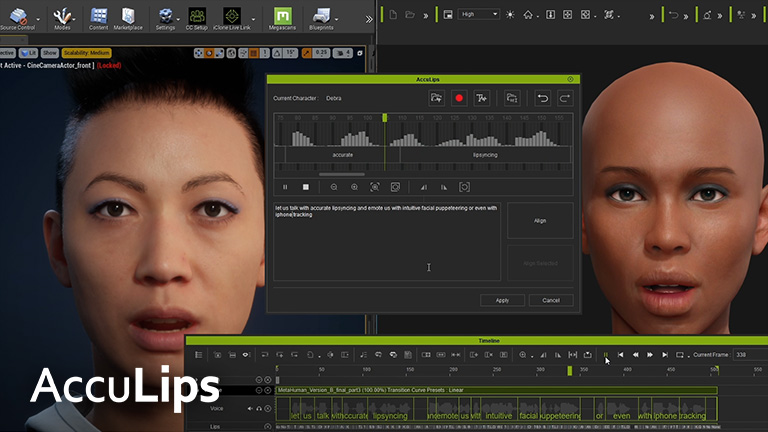The width and height of the screenshot is (768, 432).
Task: Click the Home camera view icon
Action: (x=528, y=15)
